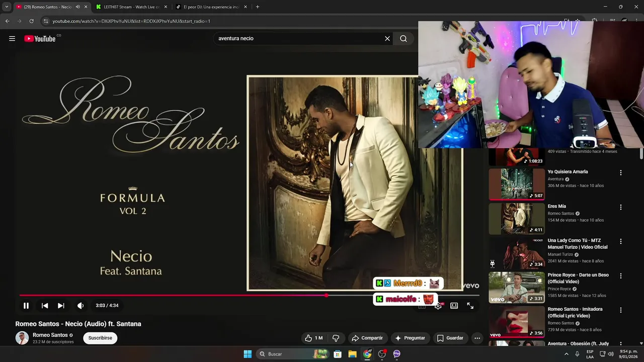The image size is (644, 362).
Task: Like the video with thumbs up
Action: coord(313,338)
